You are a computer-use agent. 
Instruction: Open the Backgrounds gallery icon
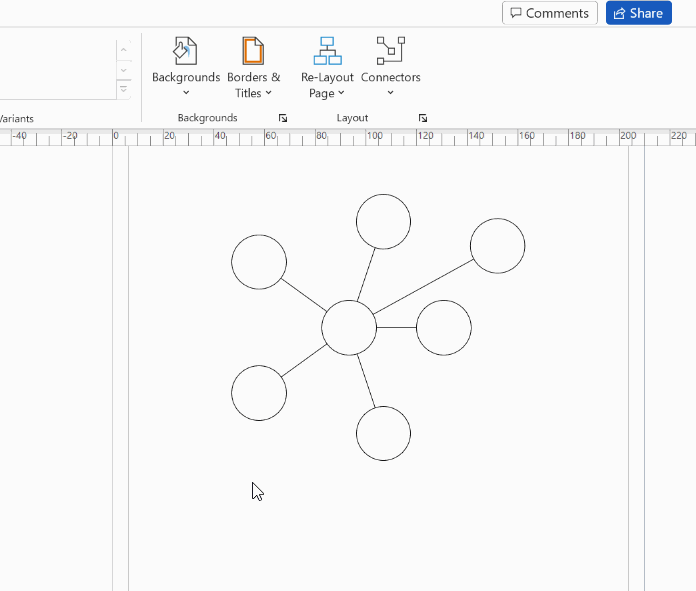186,51
